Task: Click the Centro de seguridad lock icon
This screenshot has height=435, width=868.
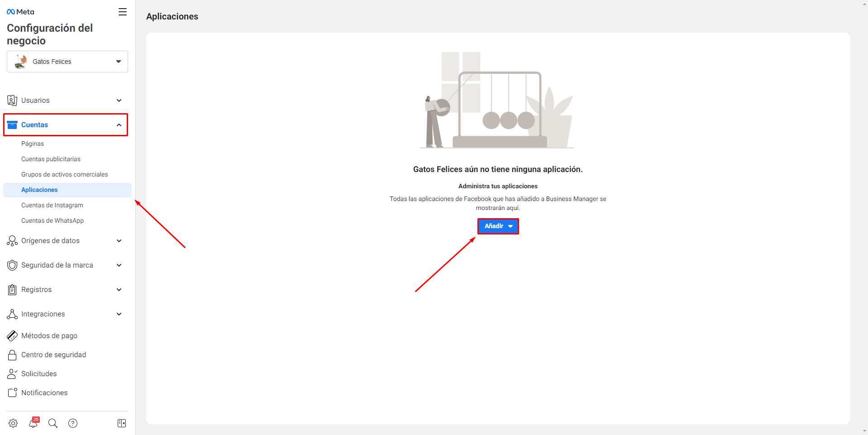Action: [x=12, y=355]
